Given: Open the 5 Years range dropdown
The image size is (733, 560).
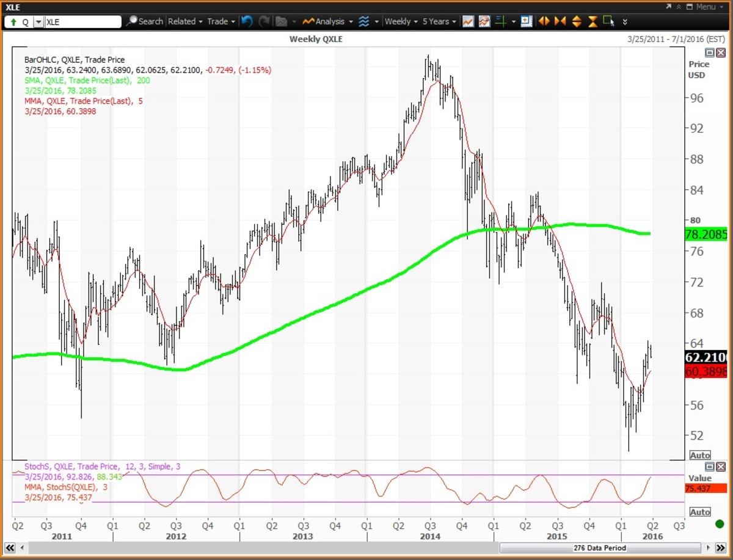Looking at the screenshot, I should tap(439, 21).
